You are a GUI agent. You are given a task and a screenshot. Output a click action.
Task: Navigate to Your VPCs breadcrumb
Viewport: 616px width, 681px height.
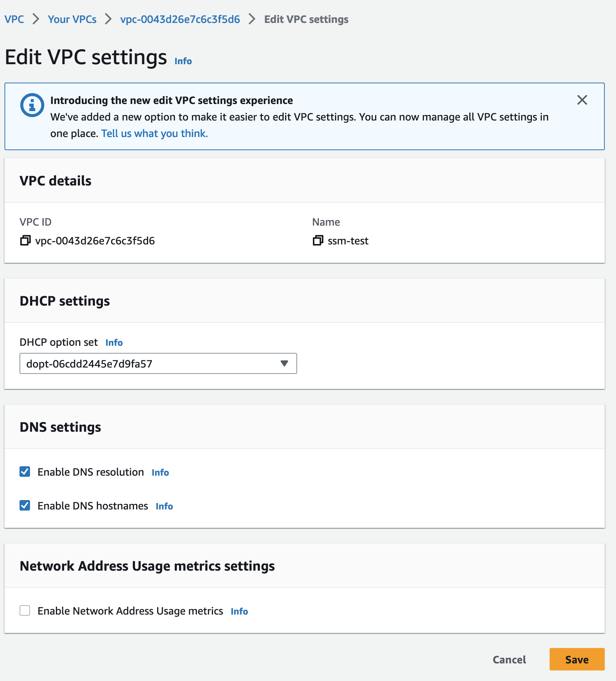click(x=72, y=20)
